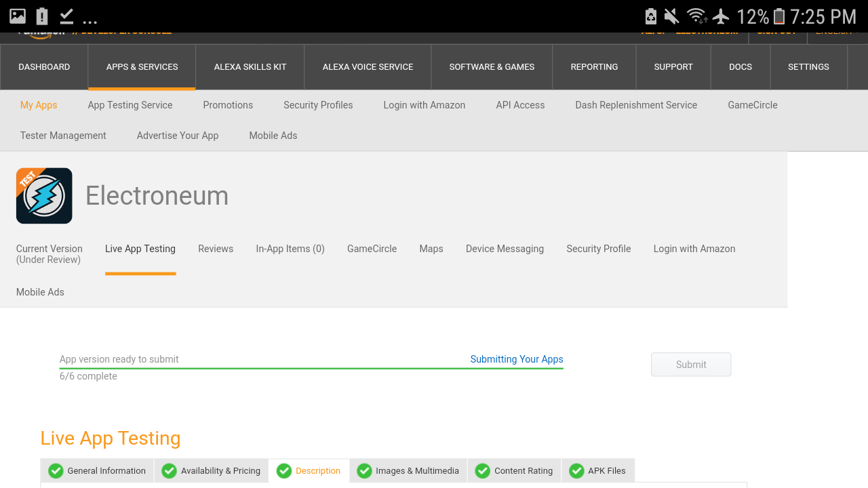Select the Live App Testing tab
This screenshot has width=868, height=488.
click(x=140, y=249)
